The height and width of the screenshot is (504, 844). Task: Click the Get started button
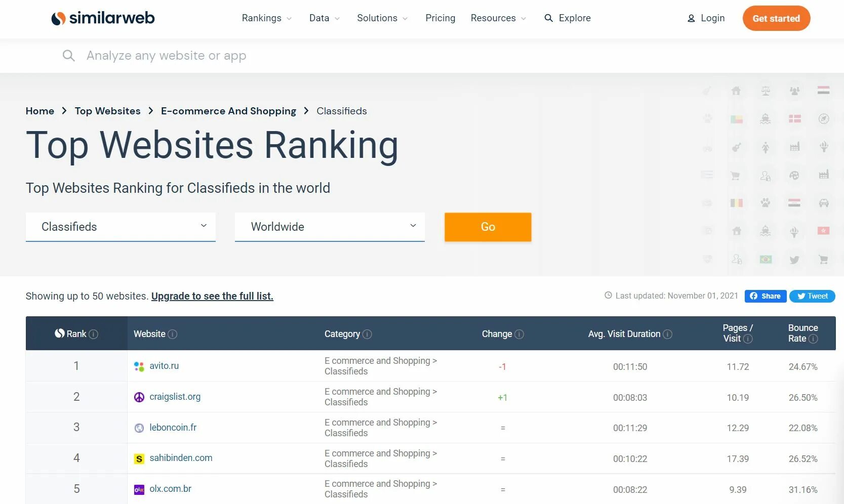pos(776,18)
